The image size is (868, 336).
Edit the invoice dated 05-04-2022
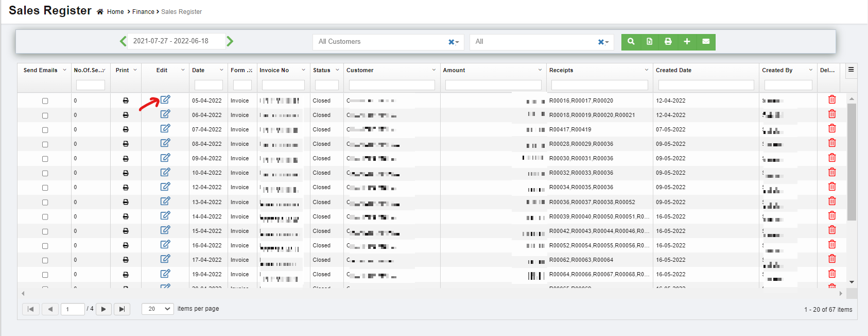[x=165, y=100]
